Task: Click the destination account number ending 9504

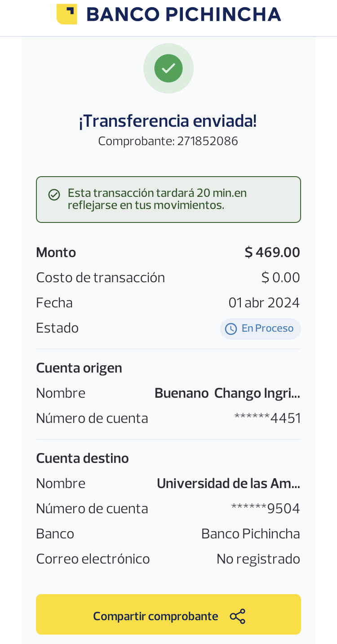Action: [266, 509]
